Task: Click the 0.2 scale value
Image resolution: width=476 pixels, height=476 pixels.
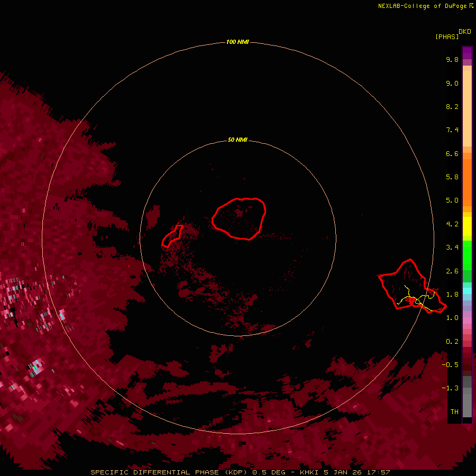Action: 452,342
